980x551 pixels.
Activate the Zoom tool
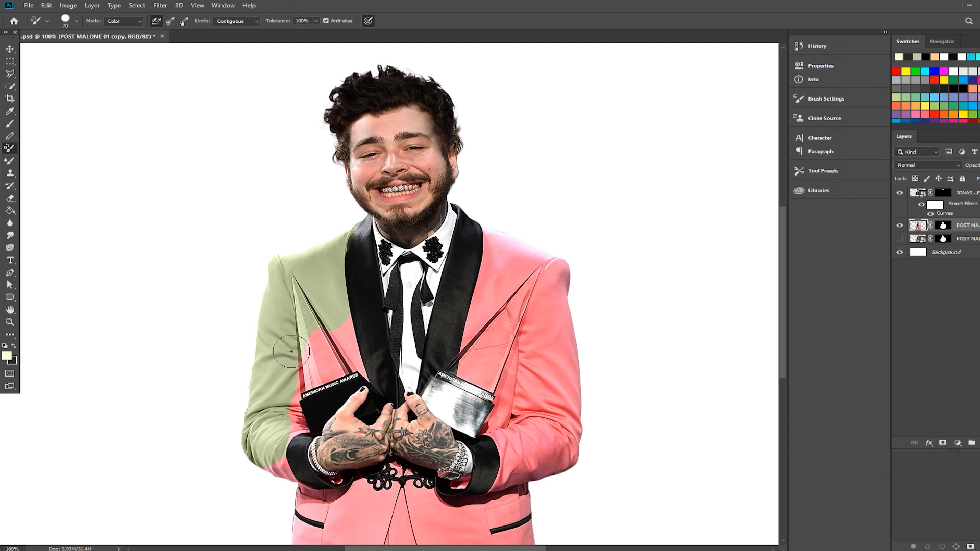pyautogui.click(x=9, y=322)
